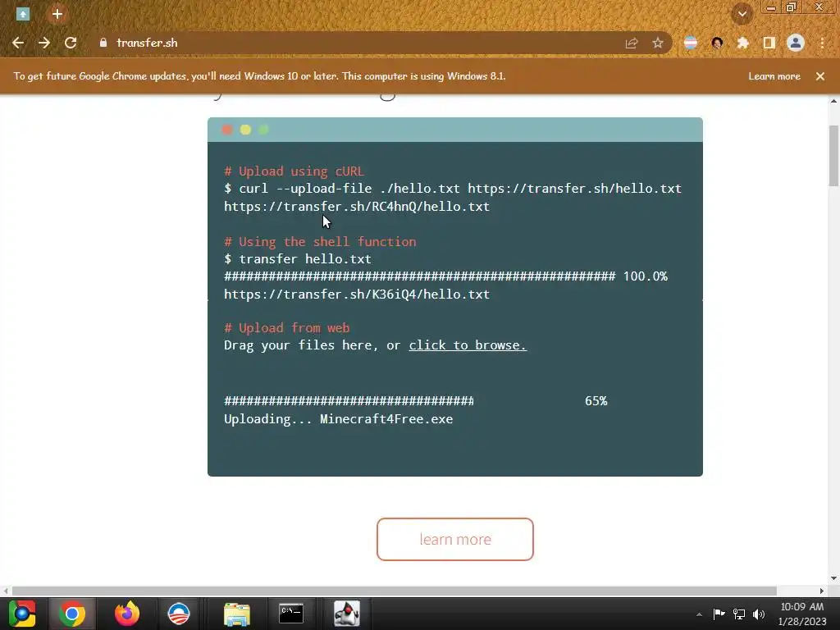Click the '# Upload from web' comment
This screenshot has height=630, width=840.
click(x=286, y=328)
